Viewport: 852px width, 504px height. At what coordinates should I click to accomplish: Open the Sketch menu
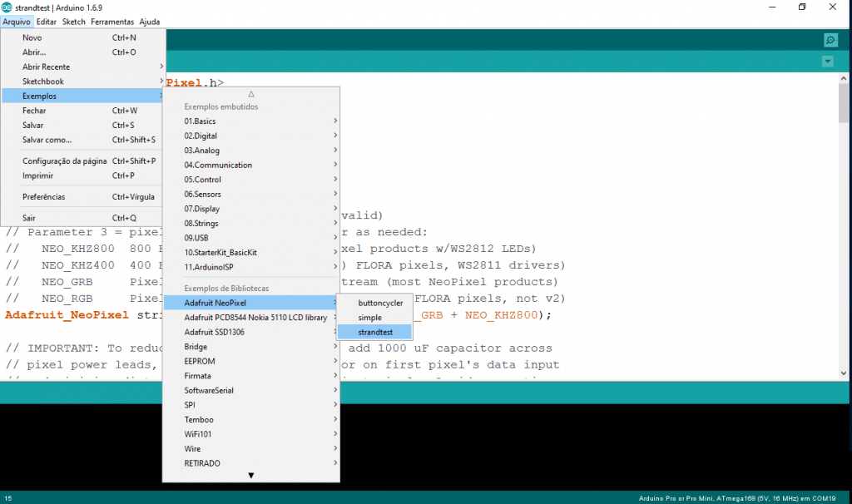tap(73, 22)
